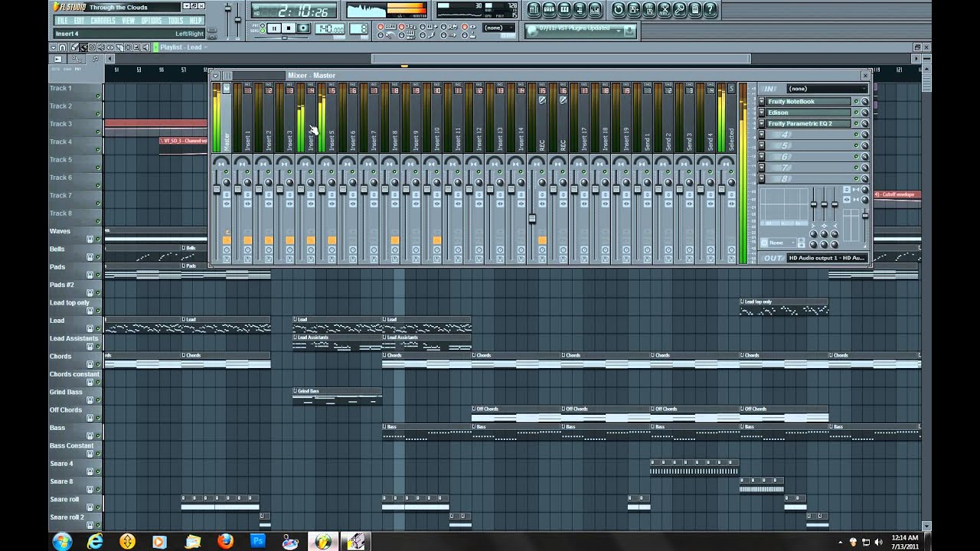Viewport: 980px width, 551px height.
Task: Open the step sequencer from the toolbar
Action: pos(549,9)
